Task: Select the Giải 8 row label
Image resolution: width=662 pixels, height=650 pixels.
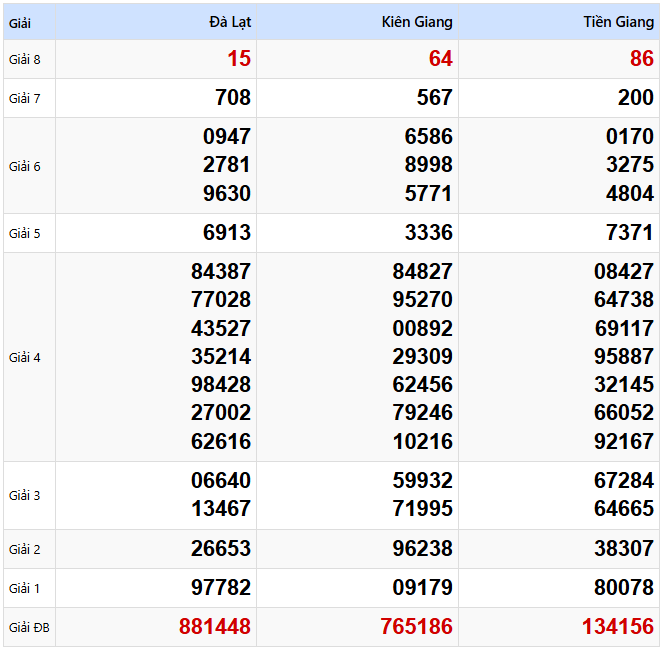Action: point(25,59)
